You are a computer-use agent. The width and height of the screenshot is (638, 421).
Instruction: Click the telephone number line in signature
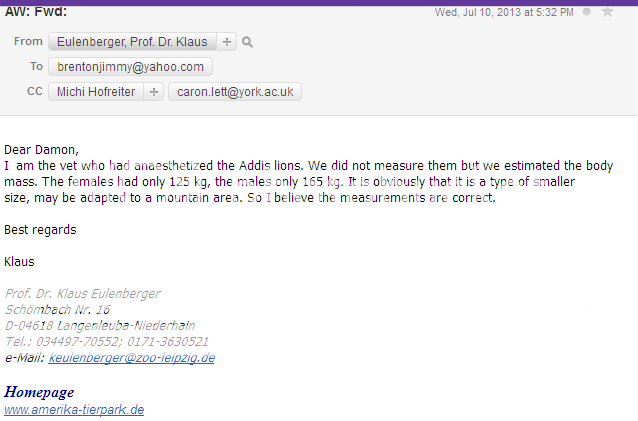[x=107, y=341]
